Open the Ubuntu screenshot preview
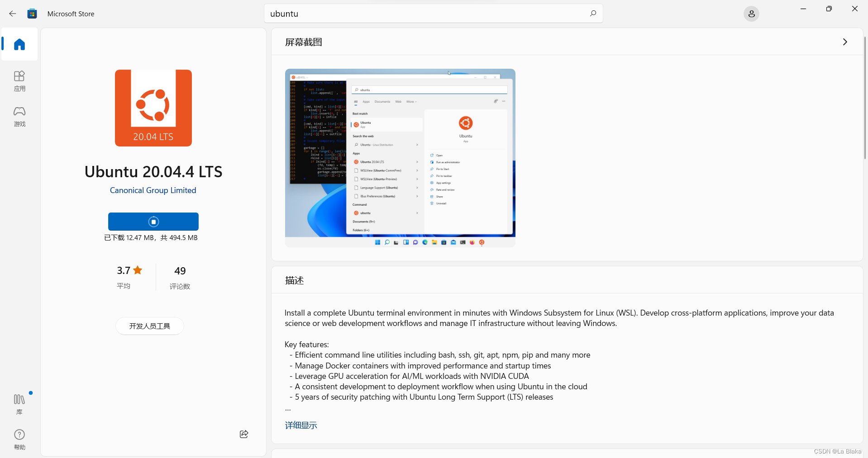This screenshot has height=458, width=868. coord(400,158)
